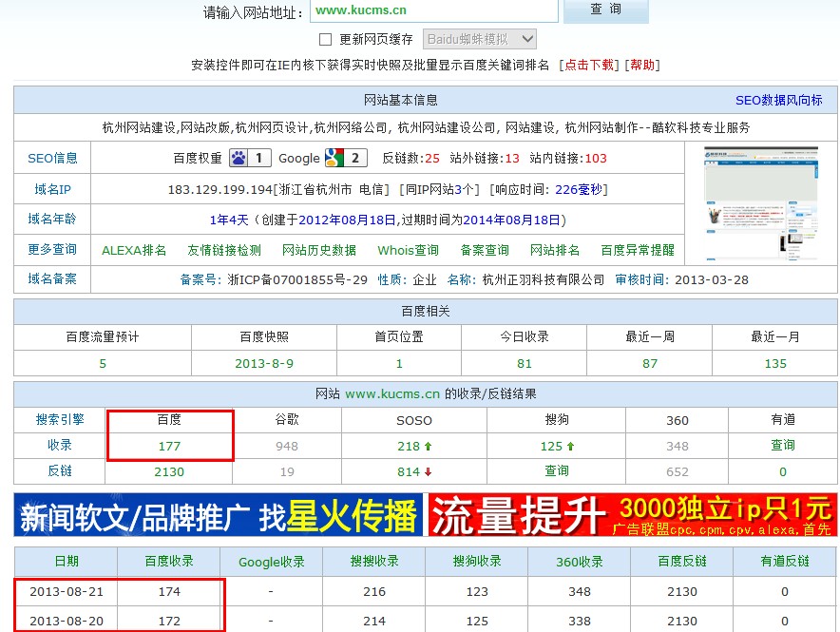The image size is (840, 632).
Task: Open Whois查询 link
Action: 409,250
